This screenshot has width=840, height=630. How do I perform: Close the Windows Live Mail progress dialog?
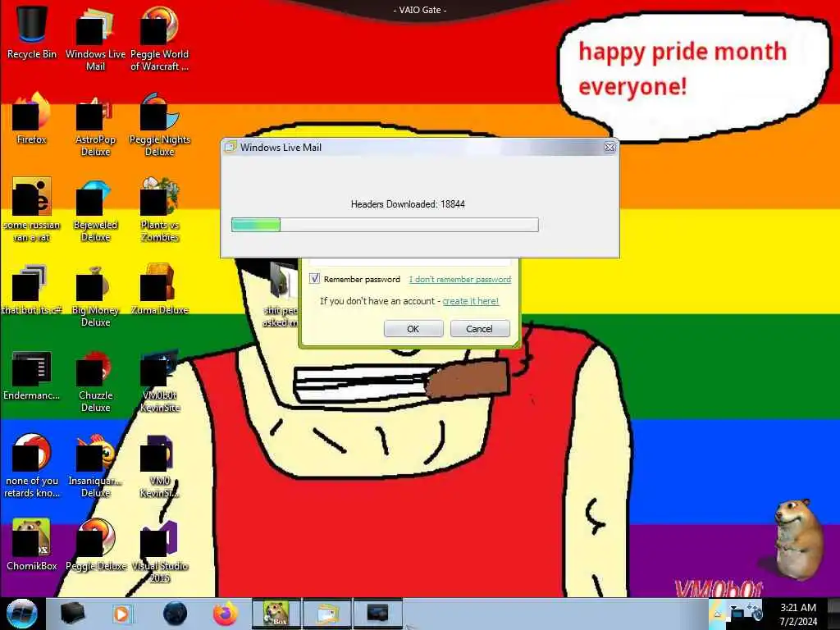pyautogui.click(x=609, y=148)
